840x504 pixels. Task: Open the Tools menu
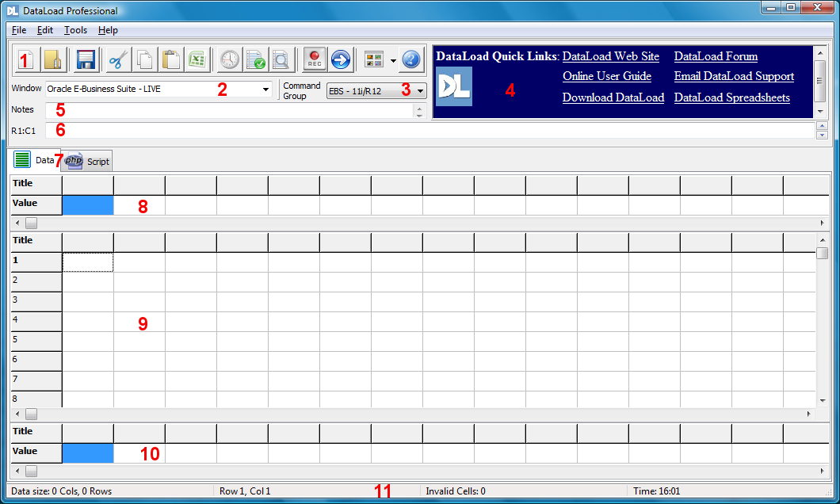[x=75, y=30]
